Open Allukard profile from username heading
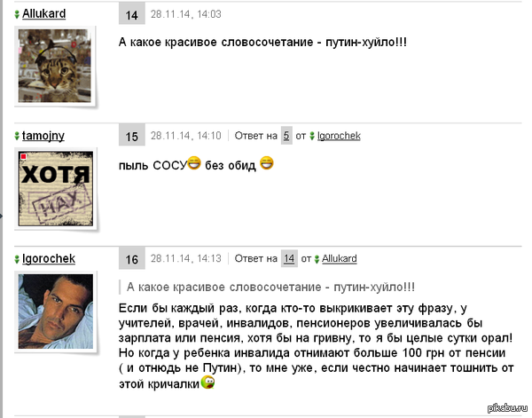This screenshot has width=532, height=418. point(44,14)
